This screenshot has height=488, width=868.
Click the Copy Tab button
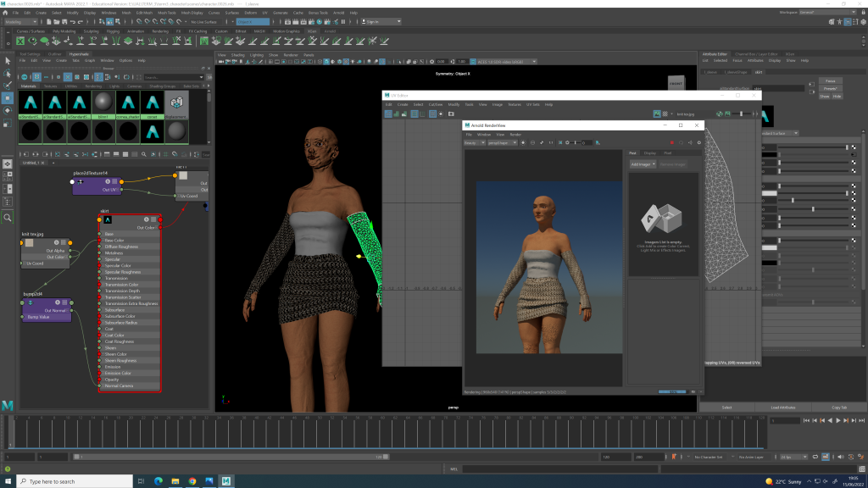[x=839, y=408]
